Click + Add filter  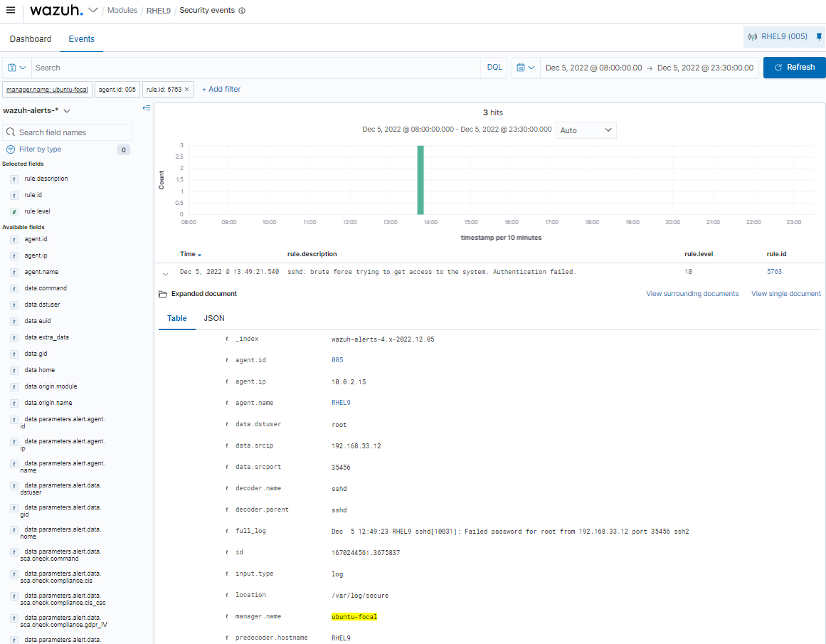pos(221,89)
